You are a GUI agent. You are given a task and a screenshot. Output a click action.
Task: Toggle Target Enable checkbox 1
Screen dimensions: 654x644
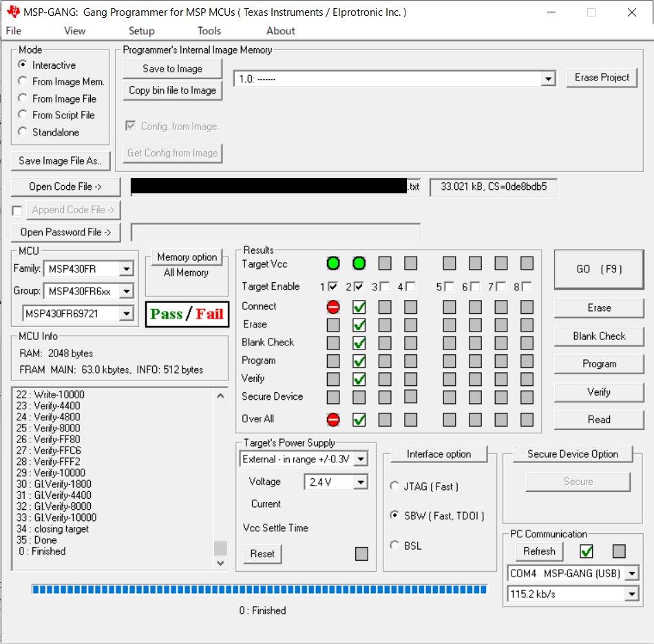coord(333,287)
